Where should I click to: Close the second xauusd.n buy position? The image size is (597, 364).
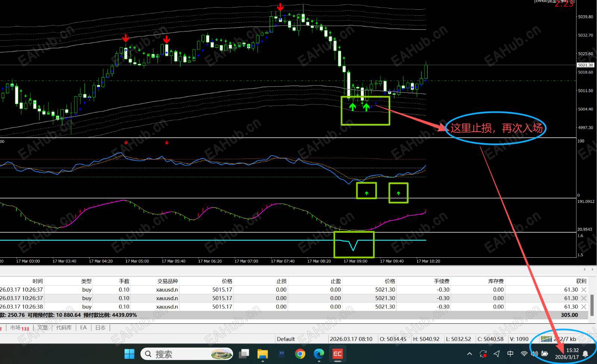584,298
